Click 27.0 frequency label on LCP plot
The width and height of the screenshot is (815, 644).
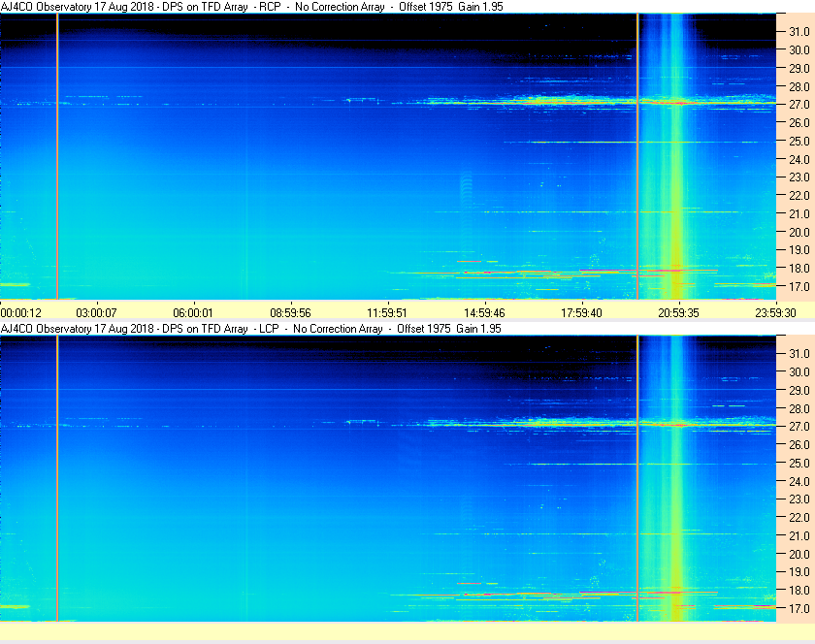(x=799, y=426)
